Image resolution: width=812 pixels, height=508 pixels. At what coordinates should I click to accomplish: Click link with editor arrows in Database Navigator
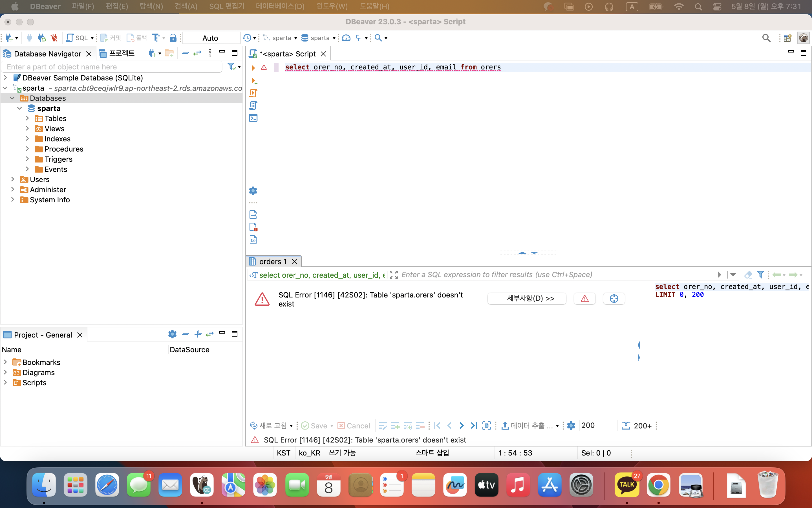tap(197, 53)
